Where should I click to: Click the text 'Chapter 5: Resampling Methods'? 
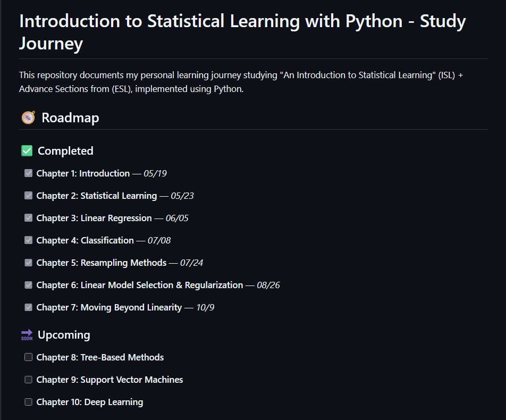102,263
